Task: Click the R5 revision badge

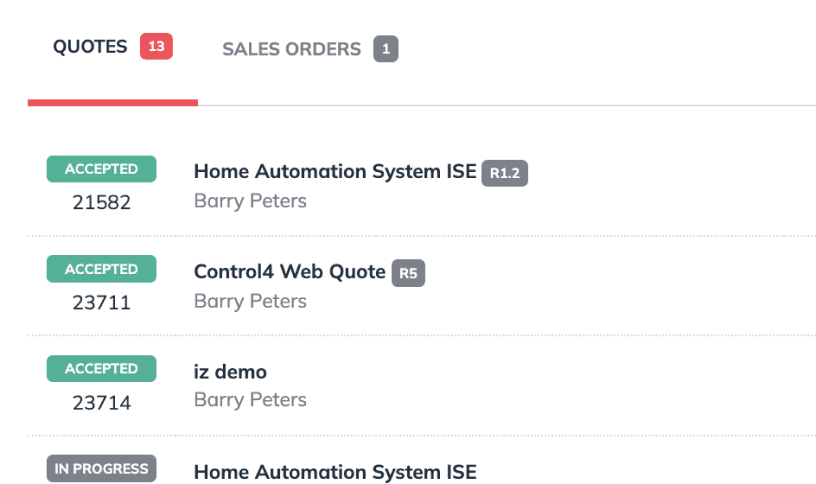Action: point(408,273)
